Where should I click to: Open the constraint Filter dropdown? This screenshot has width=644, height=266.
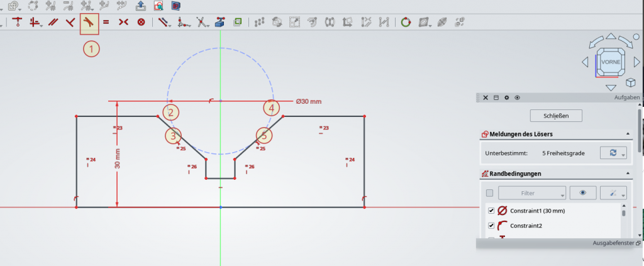coord(531,192)
